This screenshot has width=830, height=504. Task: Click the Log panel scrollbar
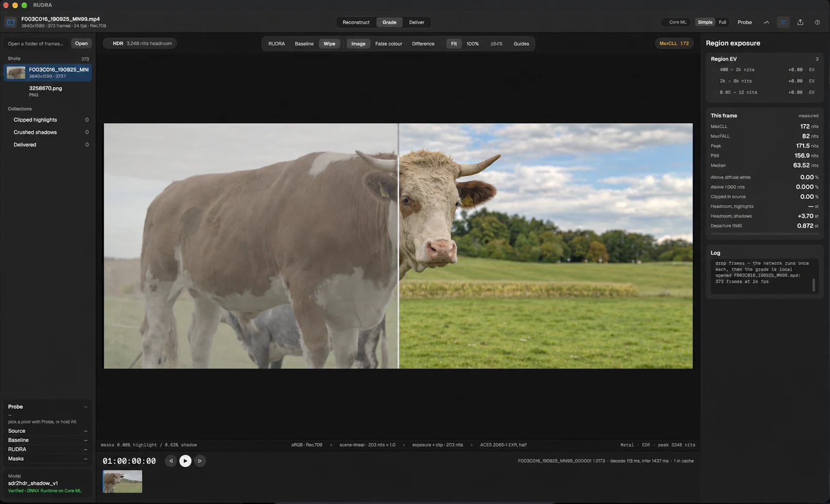[813, 284]
